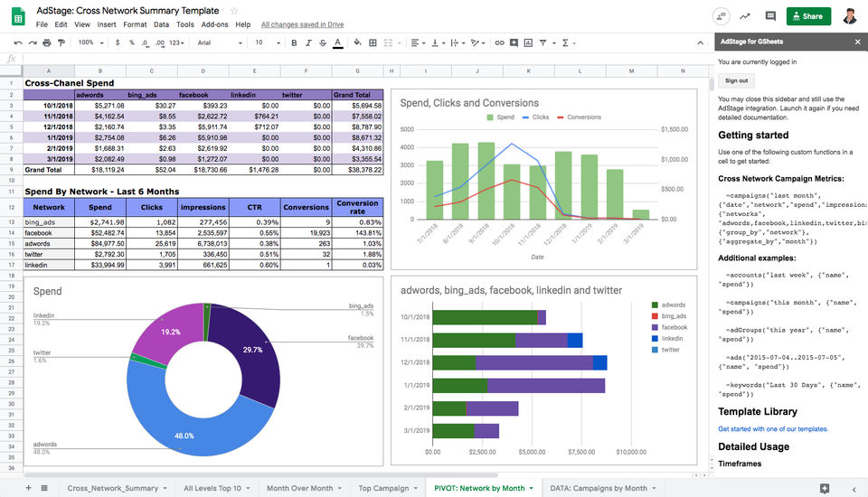Select the paint format roller tool
The image size is (868, 497).
tap(62, 42)
